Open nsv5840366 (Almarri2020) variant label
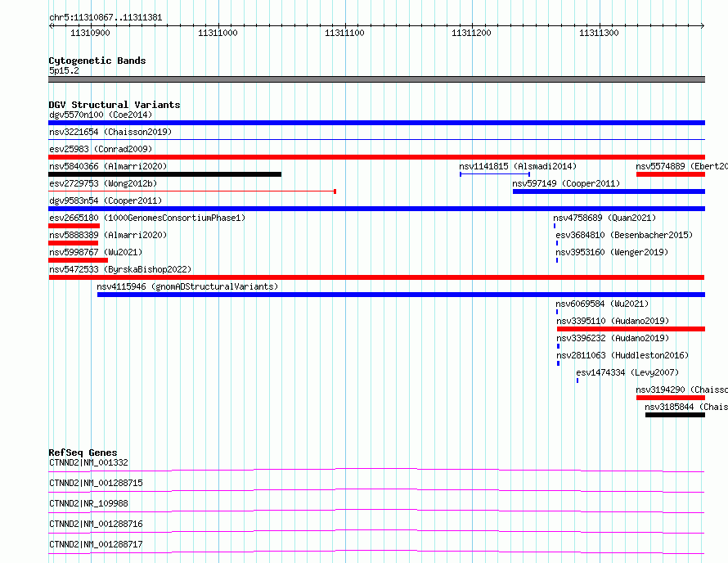The height and width of the screenshot is (563, 728). [108, 166]
